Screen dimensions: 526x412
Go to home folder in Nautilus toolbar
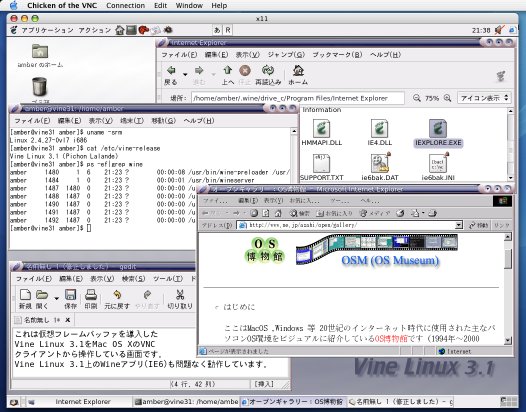pos(298,75)
